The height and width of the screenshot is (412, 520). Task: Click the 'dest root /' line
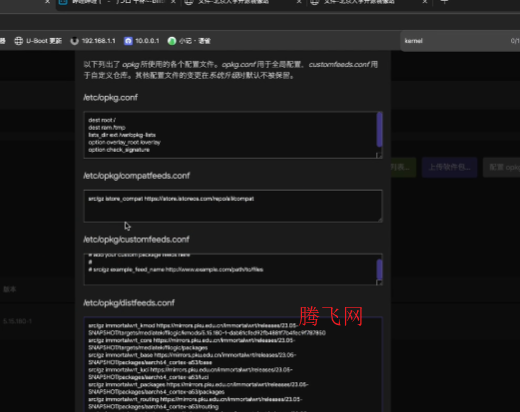[102, 120]
